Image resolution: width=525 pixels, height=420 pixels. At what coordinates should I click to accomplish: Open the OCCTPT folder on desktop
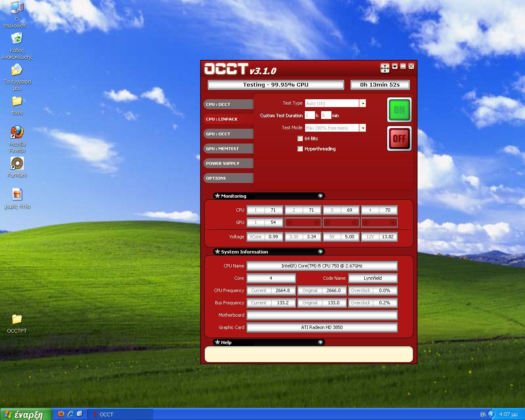pyautogui.click(x=17, y=324)
